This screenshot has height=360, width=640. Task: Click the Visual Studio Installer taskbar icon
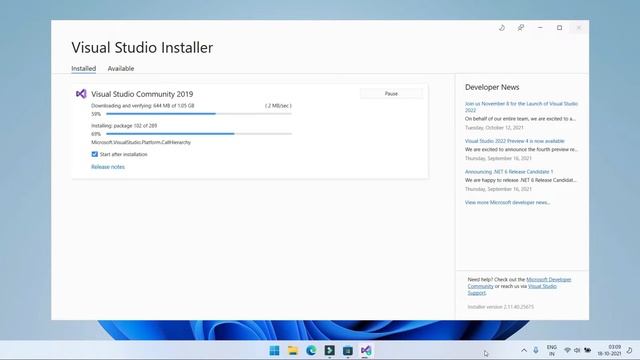point(366,351)
